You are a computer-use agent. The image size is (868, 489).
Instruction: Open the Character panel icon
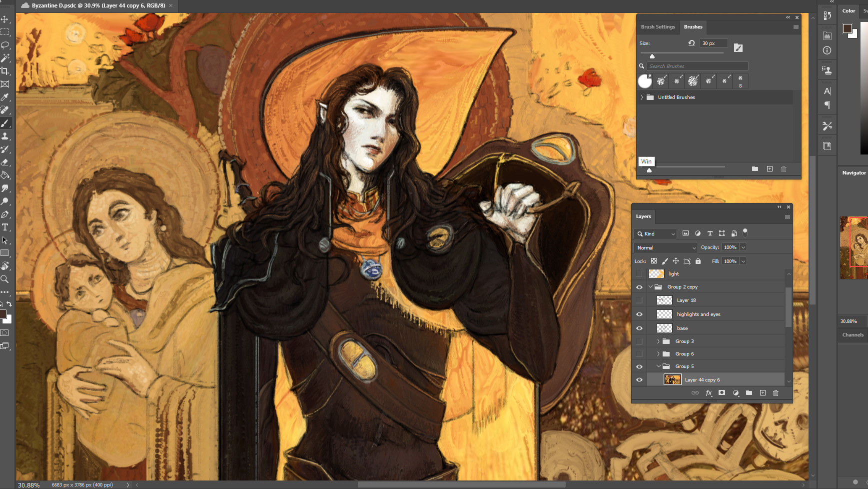tap(827, 91)
